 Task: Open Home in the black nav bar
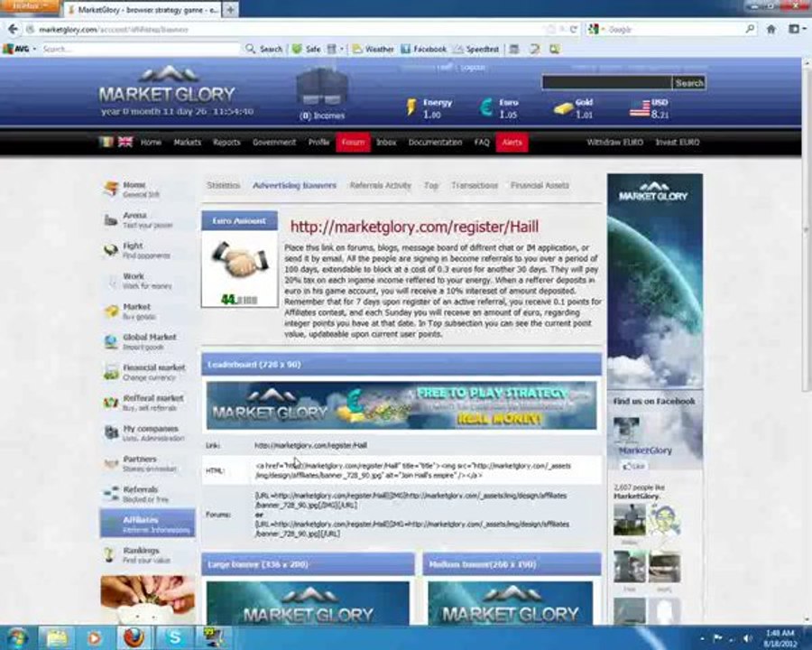151,142
